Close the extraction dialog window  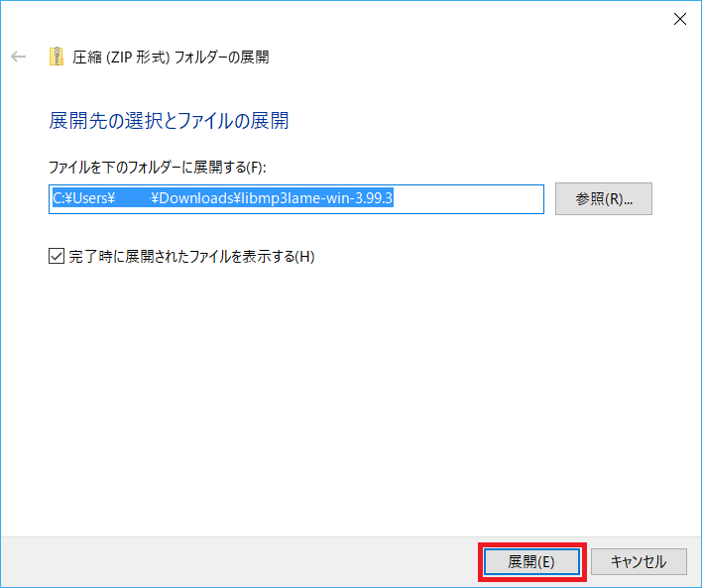coord(680,19)
